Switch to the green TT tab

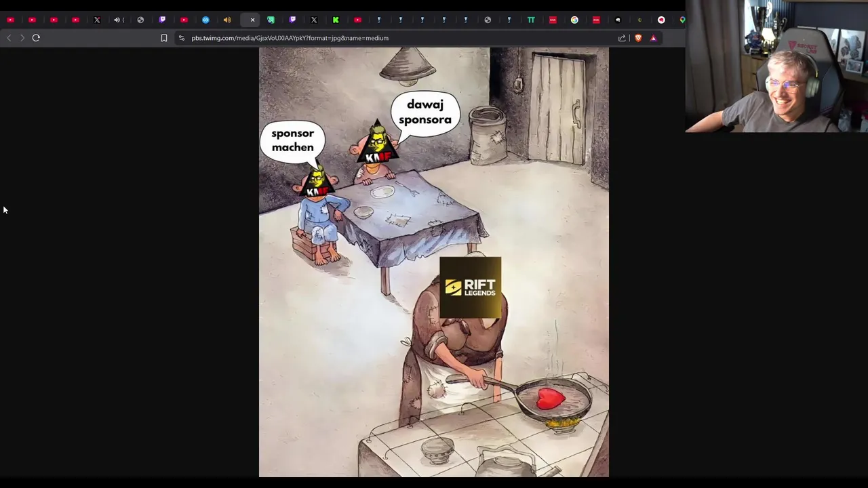pyautogui.click(x=531, y=20)
